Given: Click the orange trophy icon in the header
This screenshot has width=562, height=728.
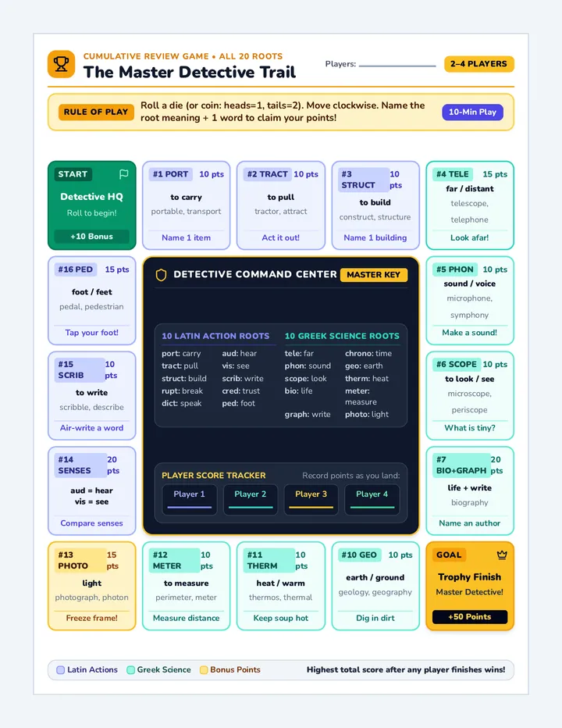Looking at the screenshot, I should click(x=61, y=64).
